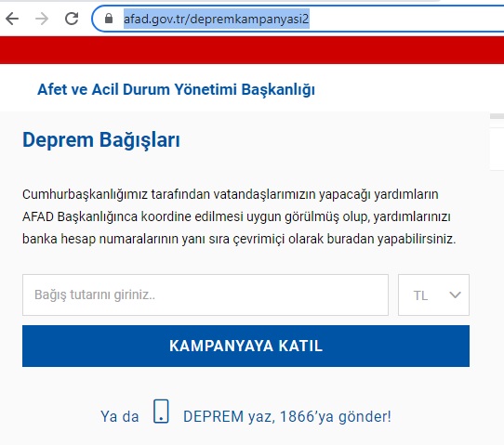The height and width of the screenshot is (445, 504).
Task: Click the Deprem Bağışları heading
Action: [101, 140]
